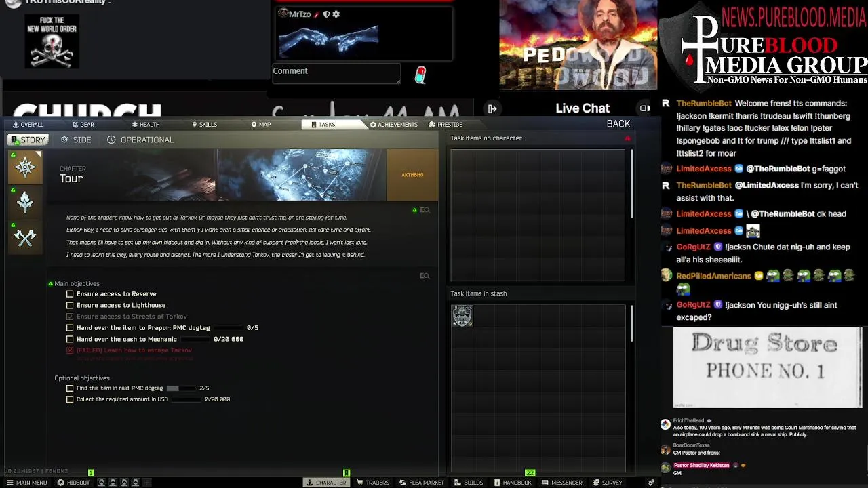Click the FAILED Learn how to escape Tarkov checkbox

70,350
